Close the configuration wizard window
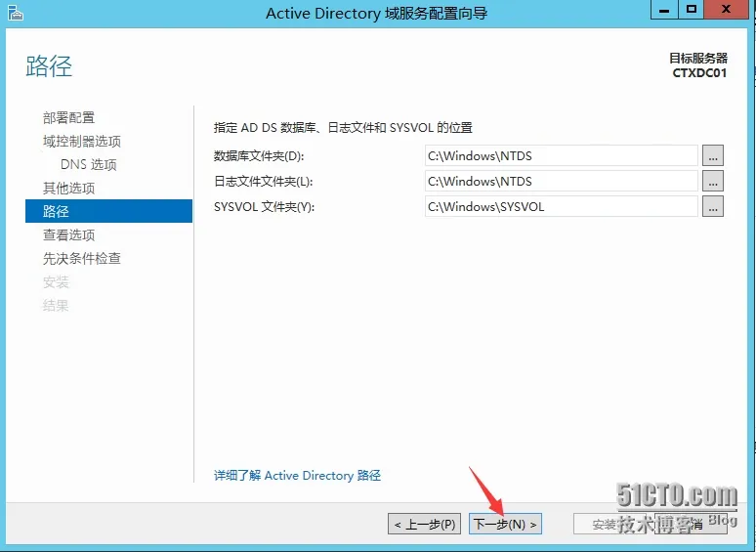Screen dimensions: 756x552 pos(726,10)
